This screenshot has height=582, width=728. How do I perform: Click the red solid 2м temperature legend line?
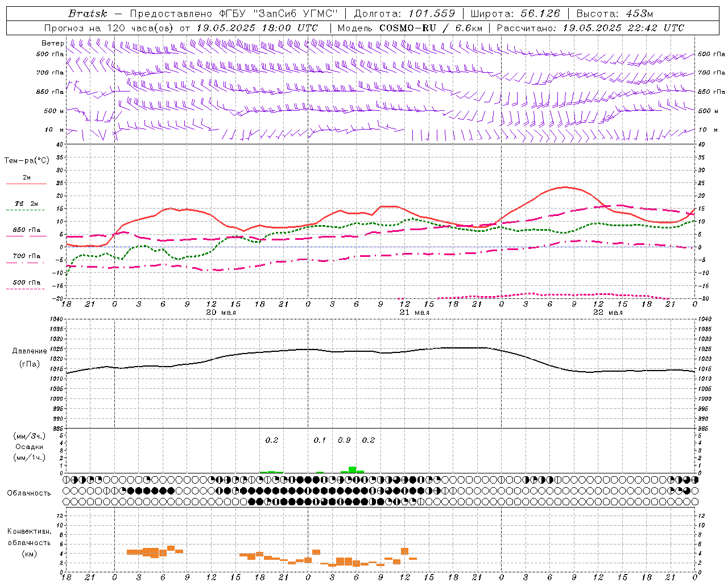[x=26, y=184]
